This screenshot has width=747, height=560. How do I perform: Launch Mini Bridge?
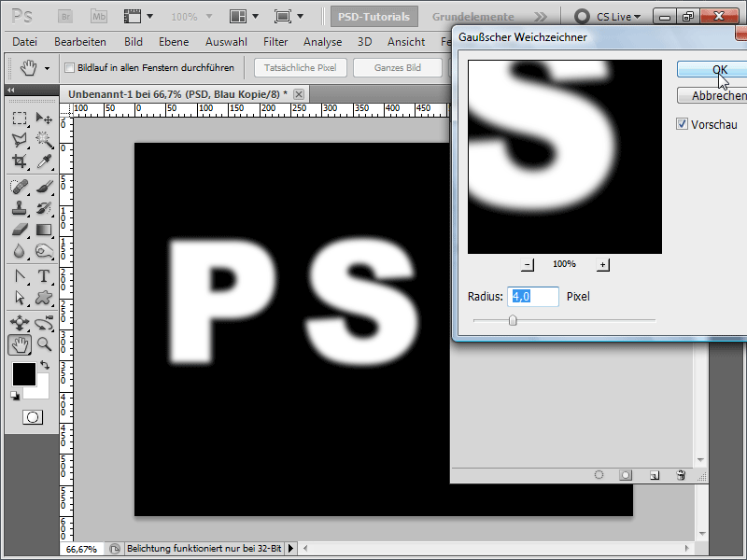[99, 17]
